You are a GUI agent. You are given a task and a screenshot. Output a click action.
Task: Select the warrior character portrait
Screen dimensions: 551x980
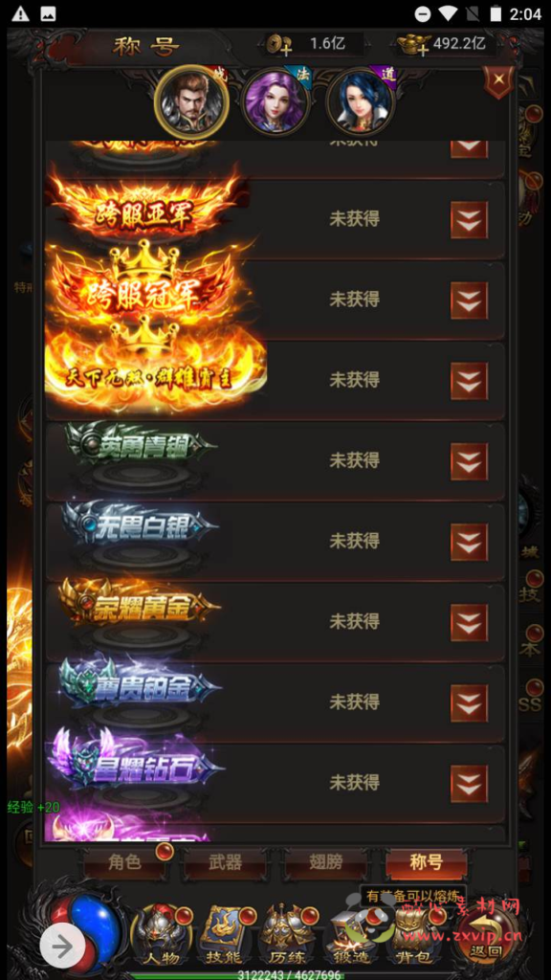tap(191, 100)
